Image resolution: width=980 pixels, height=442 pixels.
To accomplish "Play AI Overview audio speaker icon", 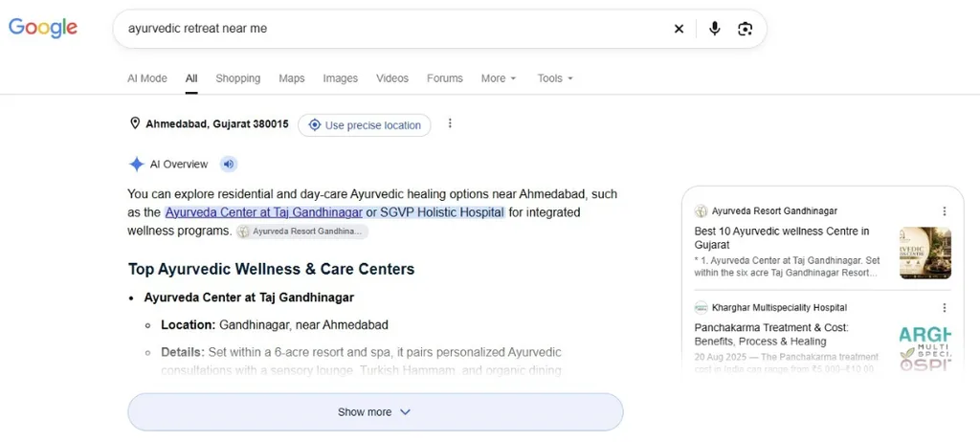I will (x=229, y=165).
